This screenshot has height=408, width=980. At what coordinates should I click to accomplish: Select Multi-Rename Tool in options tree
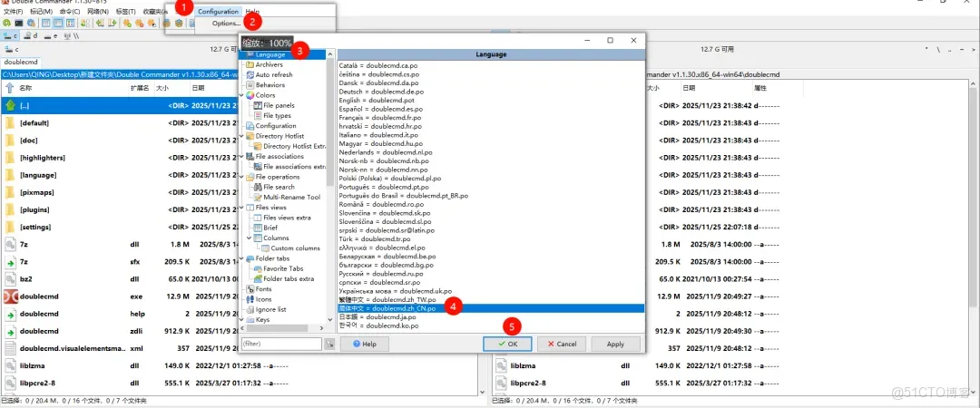[291, 197]
